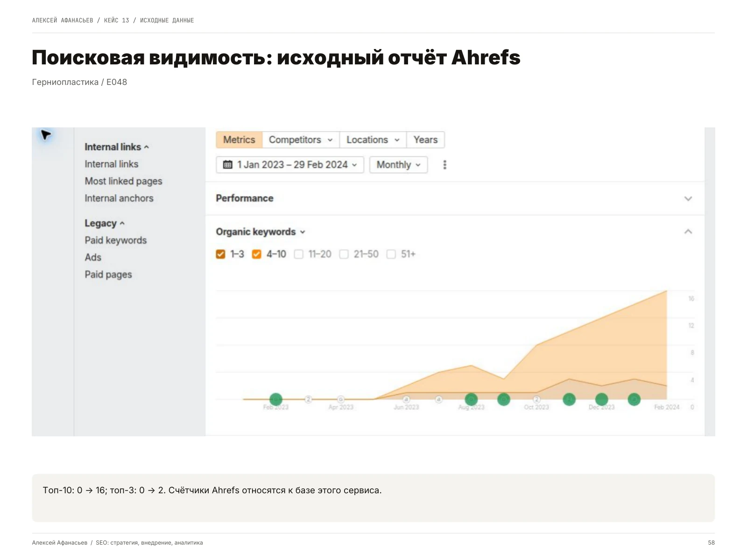Untick the 4–10 positions checkbox

pos(256,254)
